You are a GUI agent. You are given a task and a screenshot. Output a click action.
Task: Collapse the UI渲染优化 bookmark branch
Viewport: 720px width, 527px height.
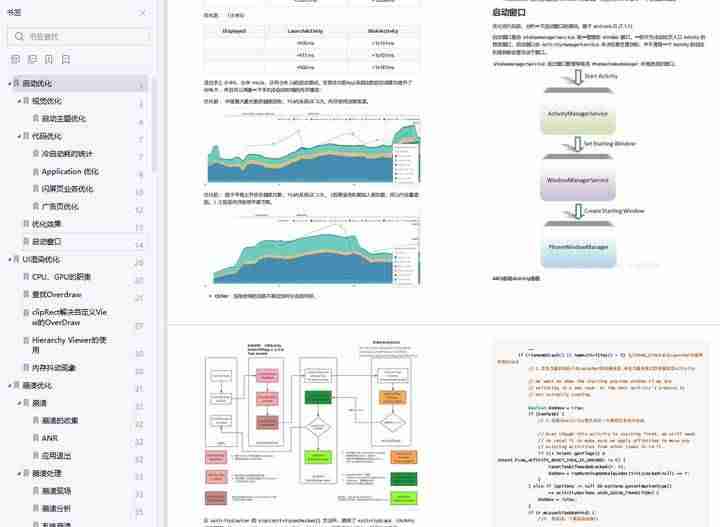point(10,259)
